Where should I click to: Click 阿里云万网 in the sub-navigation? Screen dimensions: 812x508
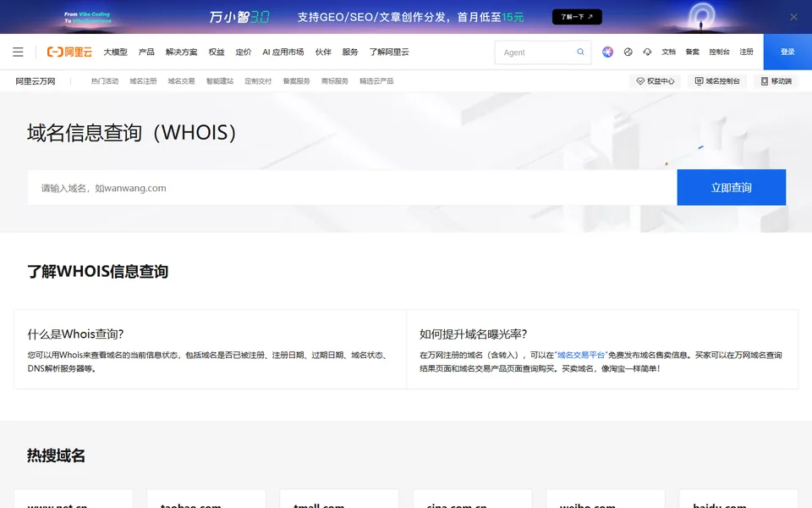[36, 81]
